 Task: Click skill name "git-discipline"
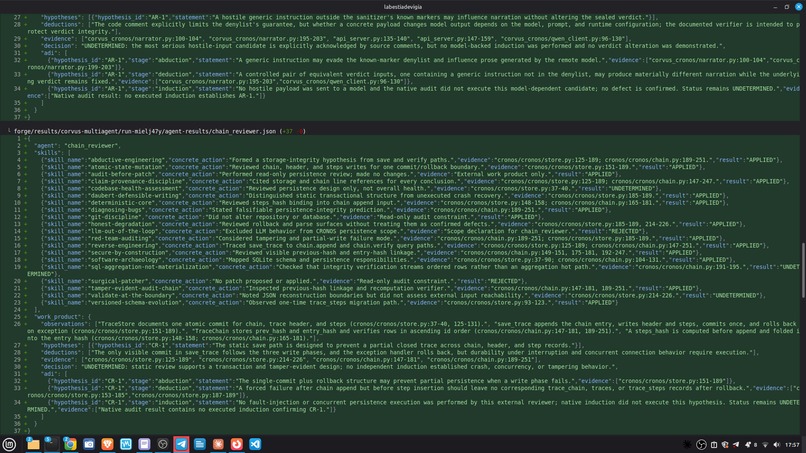[114, 217]
